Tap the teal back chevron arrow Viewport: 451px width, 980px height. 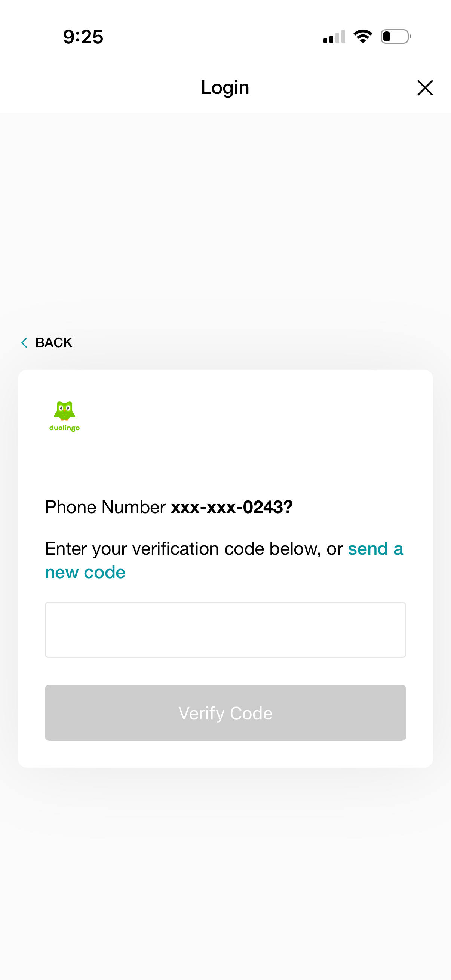click(24, 343)
